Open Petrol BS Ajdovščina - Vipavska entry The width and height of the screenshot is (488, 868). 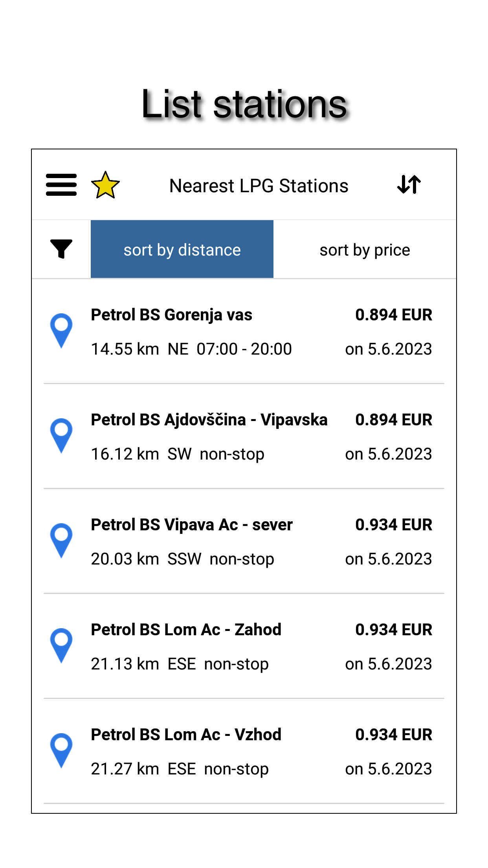[x=209, y=420]
